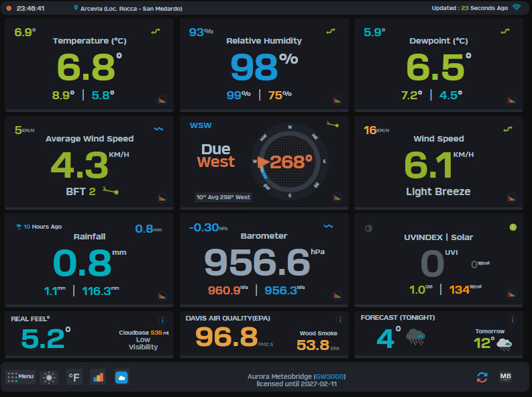Image resolution: width=532 pixels, height=397 pixels.
Task: Click the Tomorrow forecast weather icon
Action: pyautogui.click(x=504, y=344)
